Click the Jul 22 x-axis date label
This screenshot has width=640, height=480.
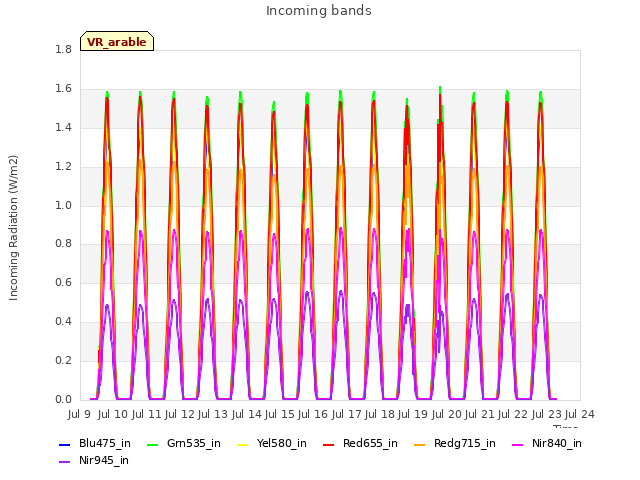coord(513,414)
